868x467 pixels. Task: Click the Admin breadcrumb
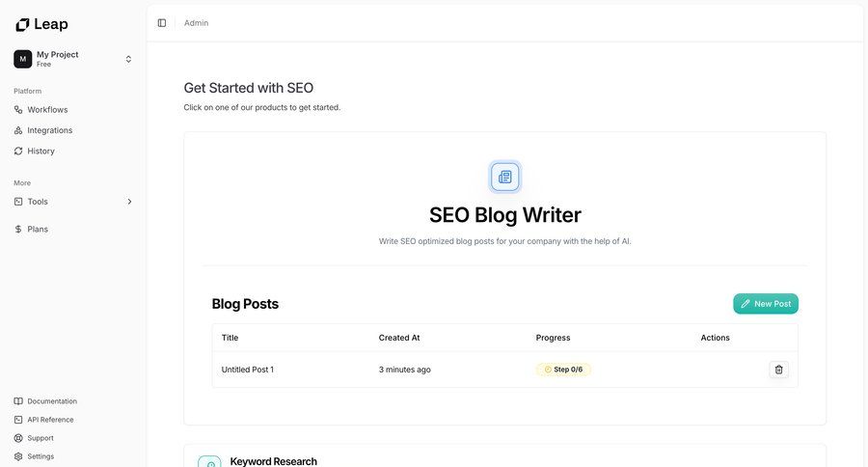click(196, 23)
